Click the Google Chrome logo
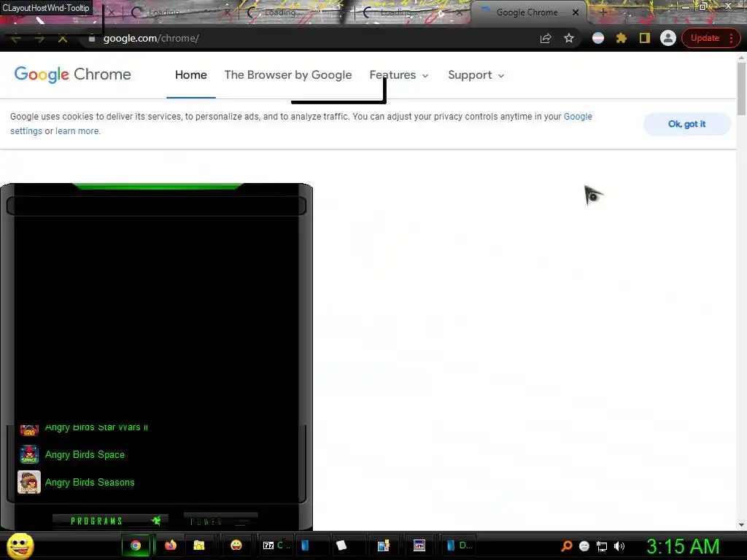This screenshot has width=747, height=560. [x=72, y=74]
